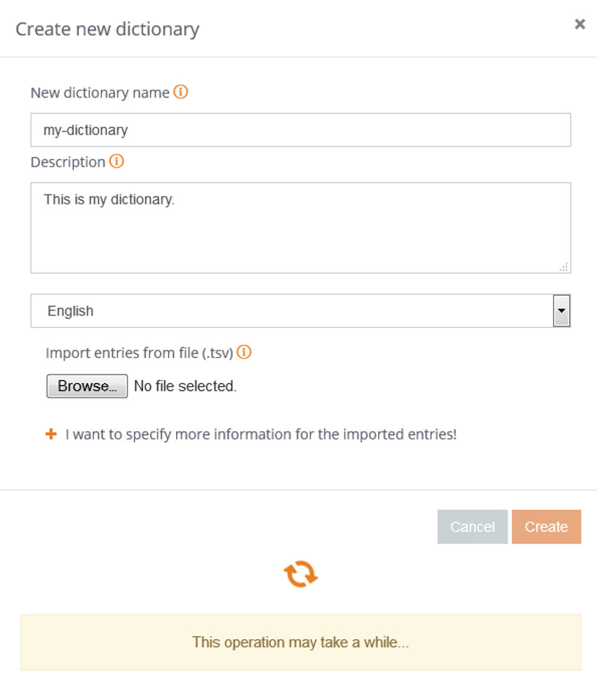Click the Create button

pos(546,527)
